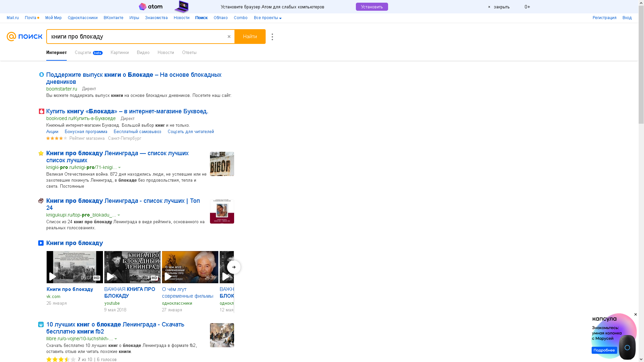Click the star rating of Bookvoed shop
644x362 pixels.
pyautogui.click(x=57, y=138)
